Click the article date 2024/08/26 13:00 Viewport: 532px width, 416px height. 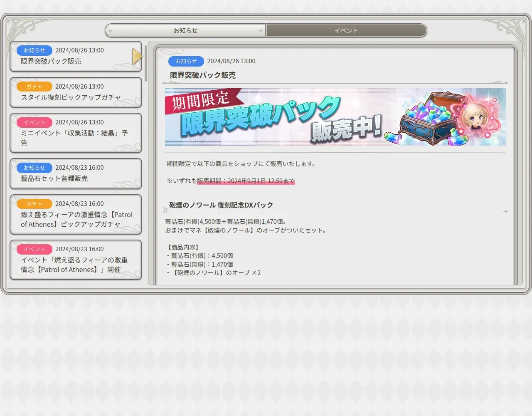231,61
